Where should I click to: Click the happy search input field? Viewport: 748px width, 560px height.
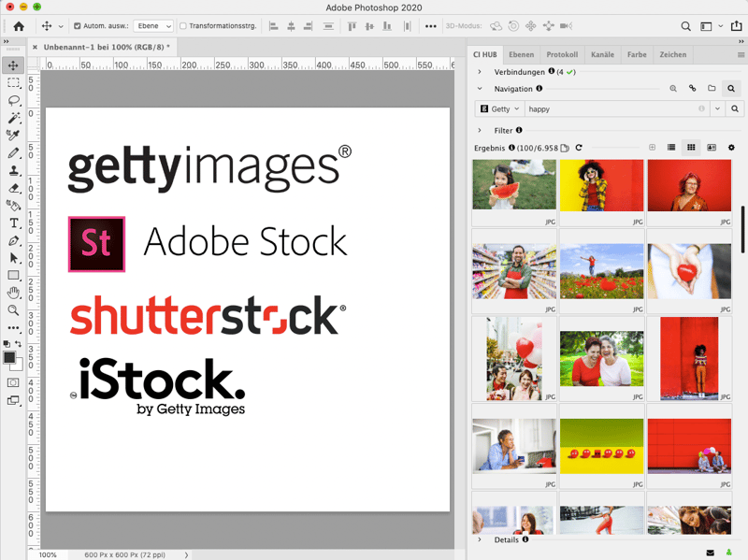click(617, 109)
